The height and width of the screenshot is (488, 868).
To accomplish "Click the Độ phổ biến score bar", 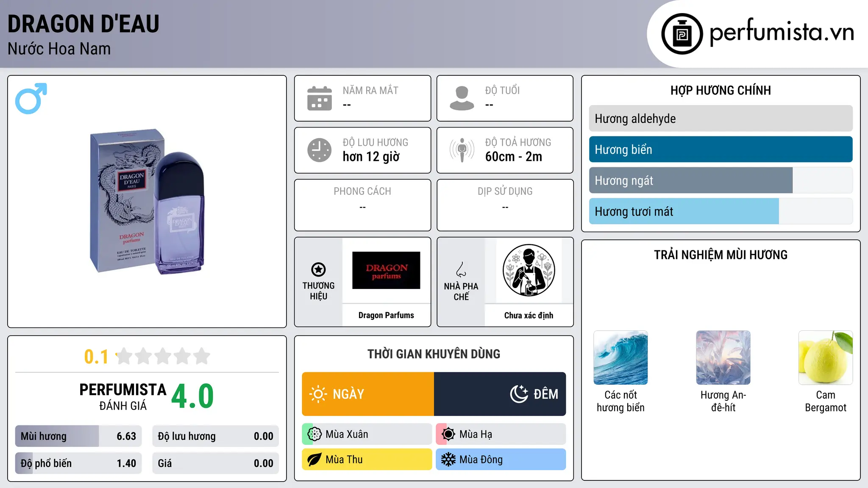I will tap(78, 463).
